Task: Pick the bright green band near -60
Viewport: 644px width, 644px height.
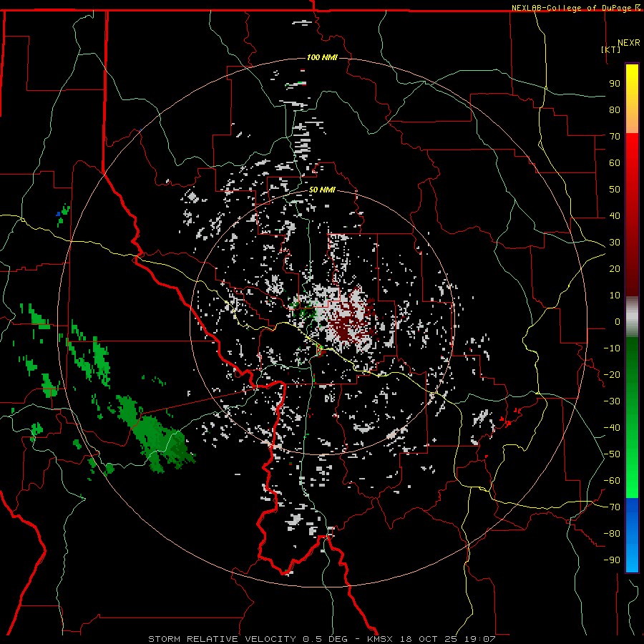Action: point(632,481)
